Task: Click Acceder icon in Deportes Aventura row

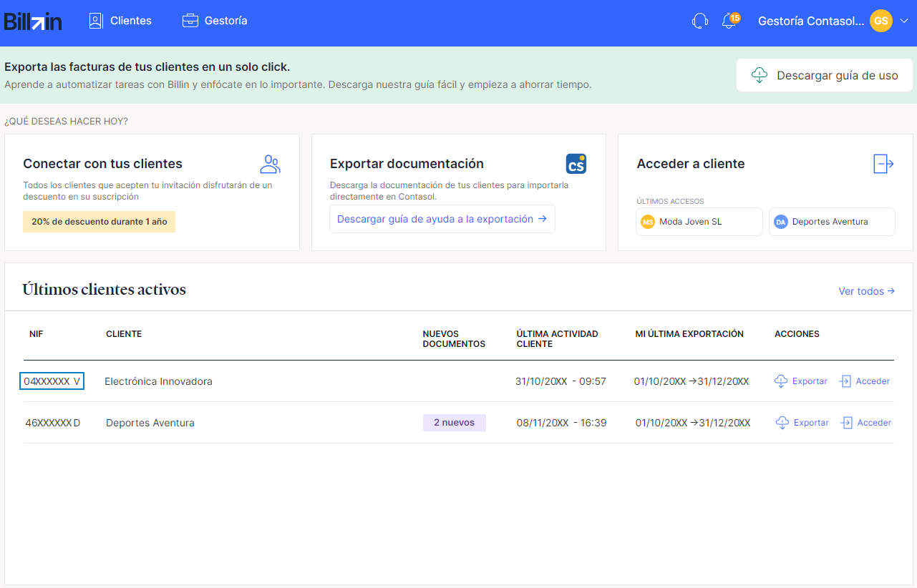Action: pos(847,423)
